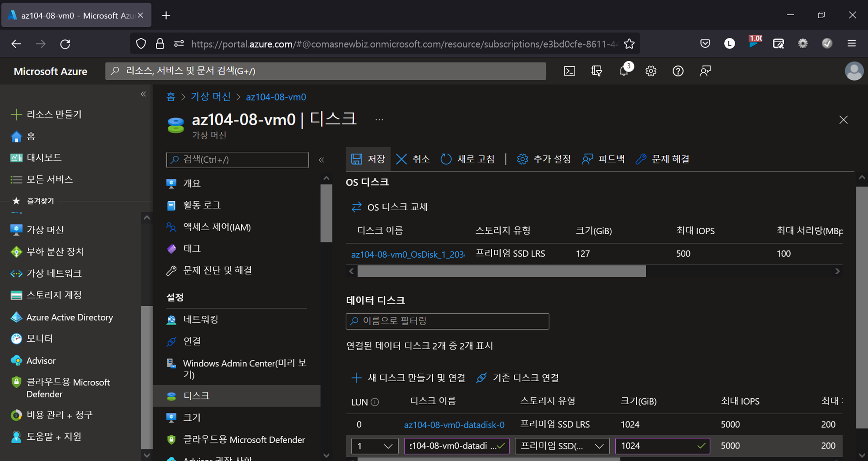868x461 pixels.
Task: Open Firefox application menu
Action: (x=852, y=43)
